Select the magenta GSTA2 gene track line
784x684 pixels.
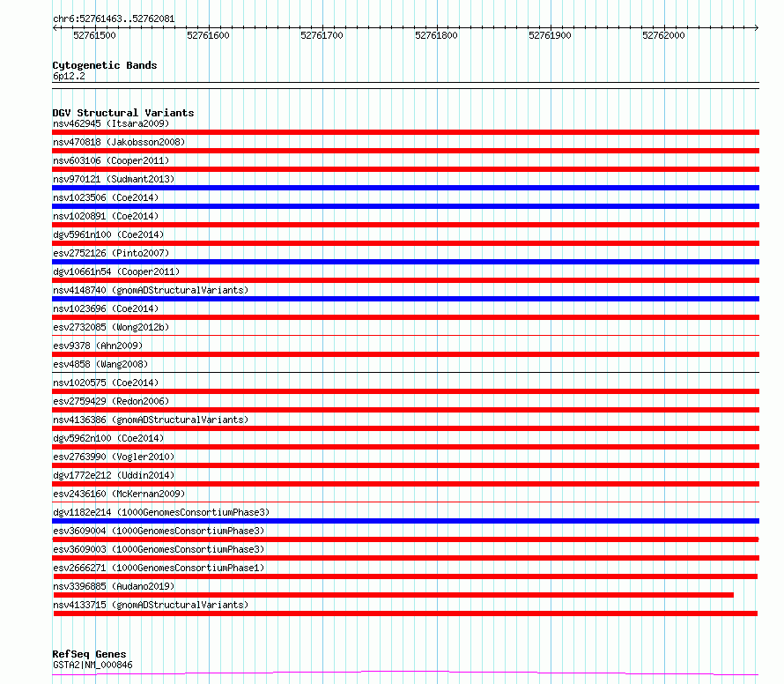(x=405, y=673)
